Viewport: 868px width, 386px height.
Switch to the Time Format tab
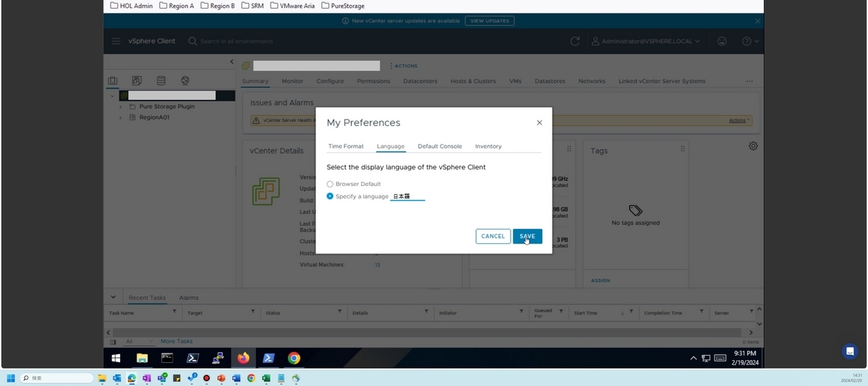[346, 146]
